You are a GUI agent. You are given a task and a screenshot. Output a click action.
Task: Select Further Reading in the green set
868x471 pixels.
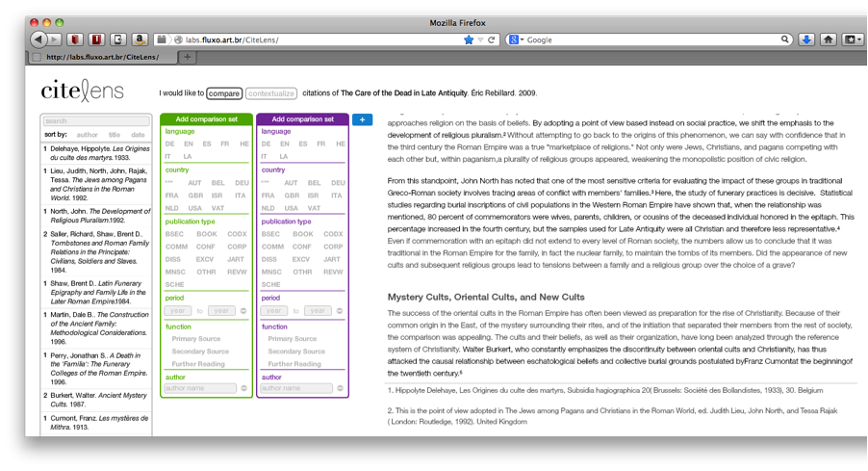pos(198,365)
